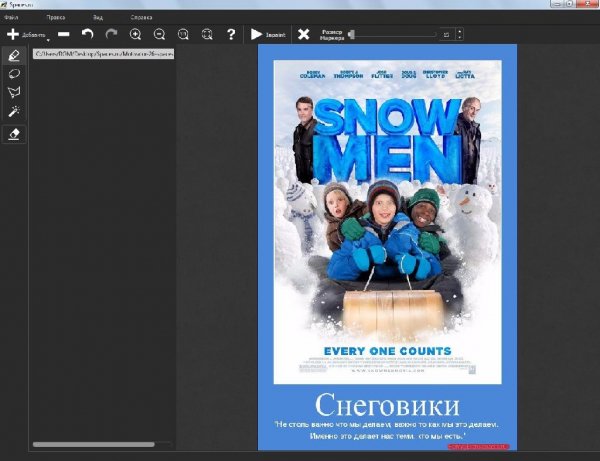Open the Файл menu
The width and height of the screenshot is (600, 461).
(11, 17)
